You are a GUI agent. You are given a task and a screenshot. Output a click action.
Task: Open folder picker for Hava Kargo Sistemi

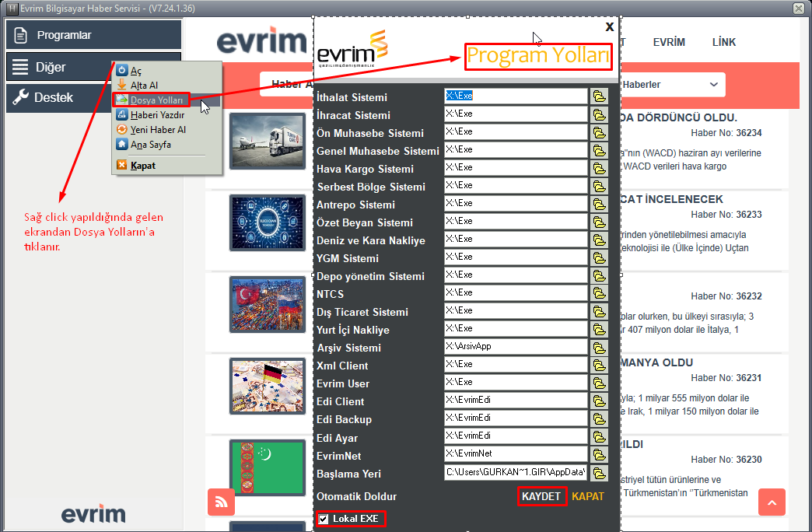click(x=599, y=168)
